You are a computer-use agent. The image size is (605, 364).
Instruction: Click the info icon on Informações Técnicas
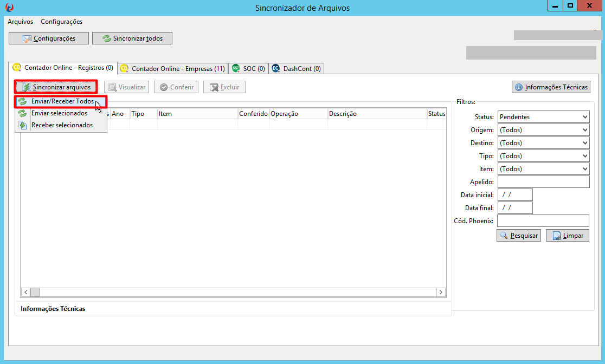519,87
